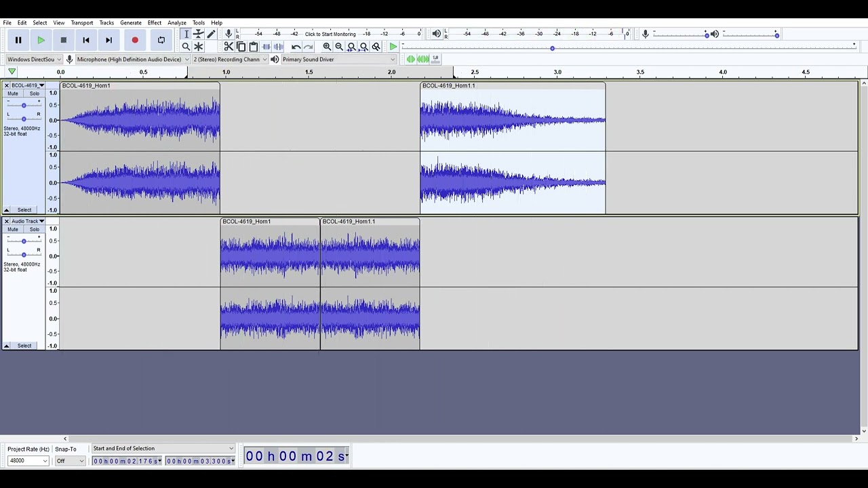
Task: Open the Primary Sound Driver playback dropdown
Action: (338, 59)
